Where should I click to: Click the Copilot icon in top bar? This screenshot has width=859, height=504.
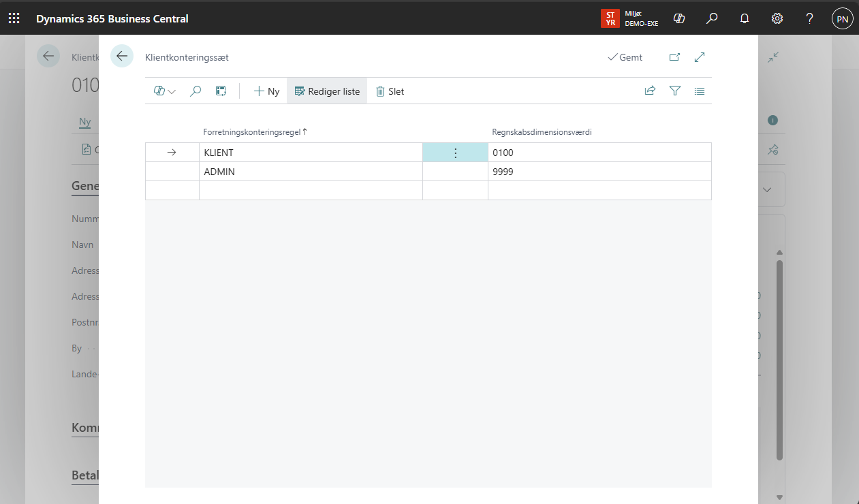click(678, 18)
